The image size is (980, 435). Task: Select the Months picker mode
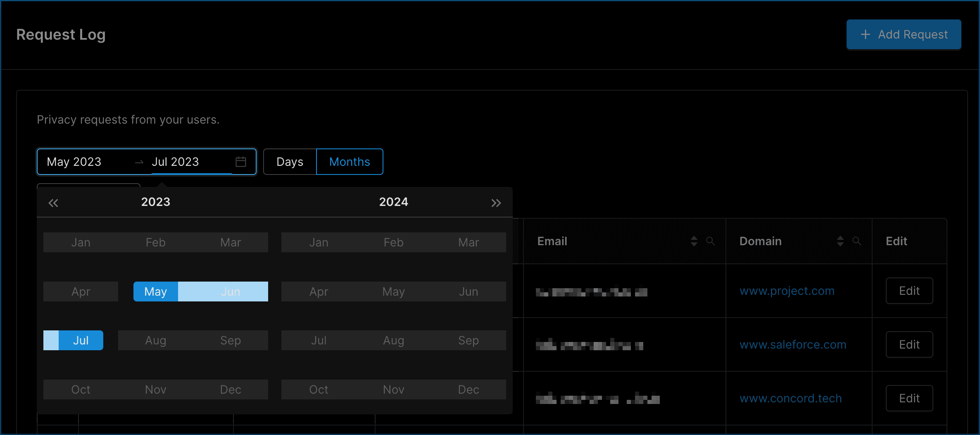(x=350, y=162)
